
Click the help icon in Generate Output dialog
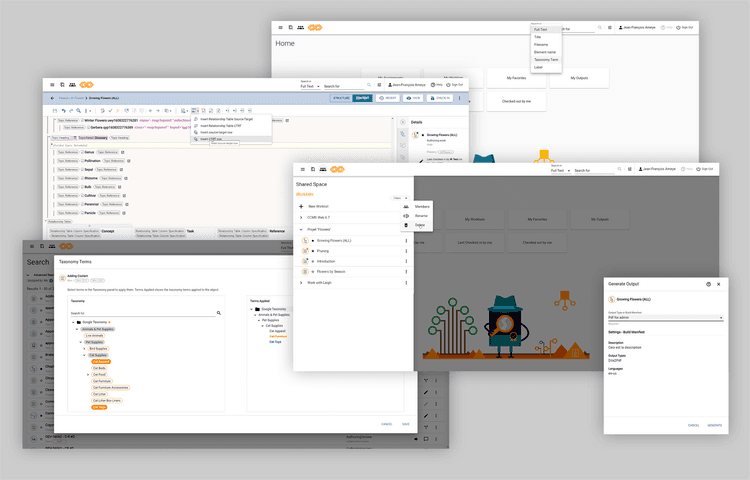point(708,284)
